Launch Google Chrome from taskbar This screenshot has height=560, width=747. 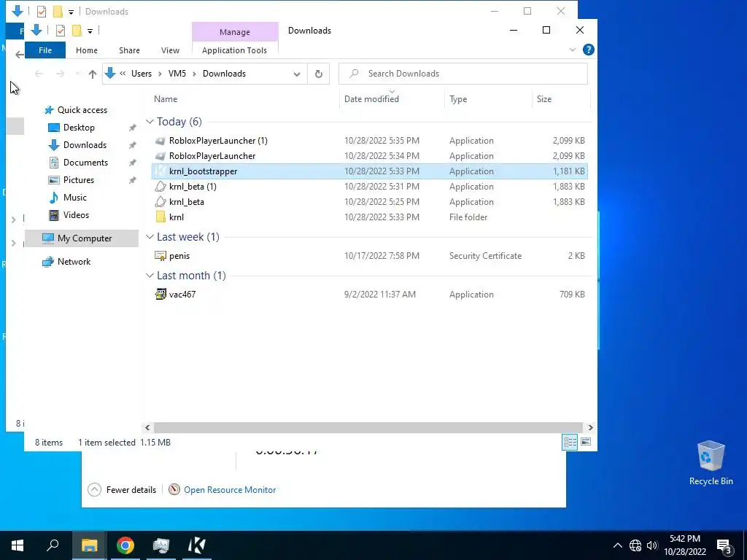tap(125, 545)
